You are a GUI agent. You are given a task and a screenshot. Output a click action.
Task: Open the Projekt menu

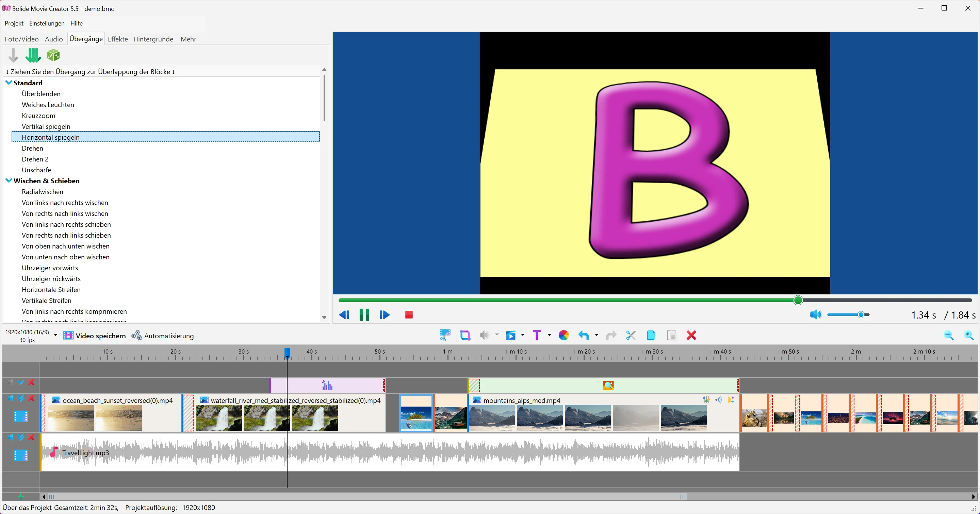[14, 23]
